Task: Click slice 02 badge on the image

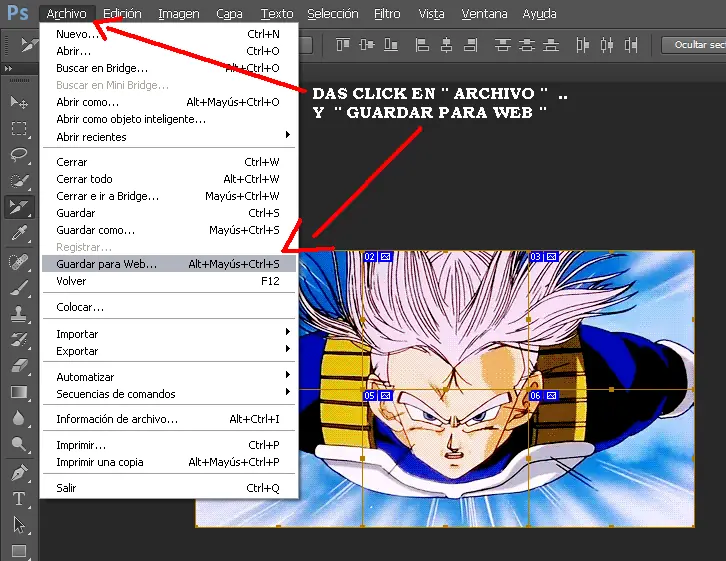Action: point(378,256)
